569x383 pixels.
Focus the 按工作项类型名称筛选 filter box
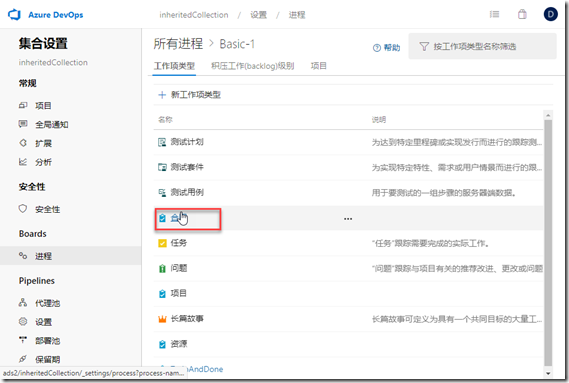(x=482, y=46)
